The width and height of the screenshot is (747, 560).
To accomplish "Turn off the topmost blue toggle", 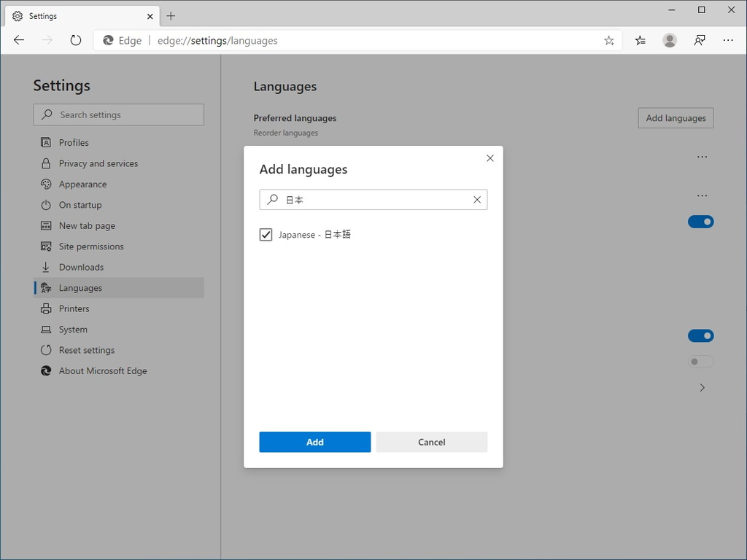I will (701, 221).
